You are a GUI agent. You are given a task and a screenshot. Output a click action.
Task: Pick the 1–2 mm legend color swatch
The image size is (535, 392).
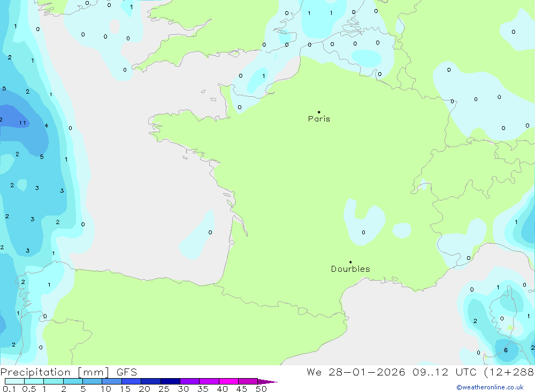click(x=53, y=381)
